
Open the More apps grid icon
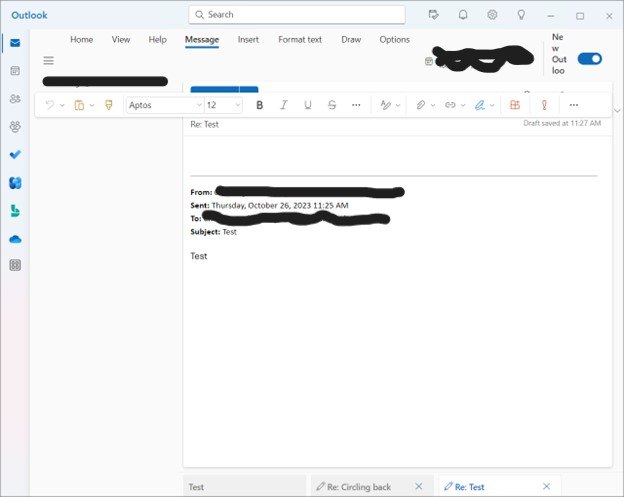click(15, 265)
